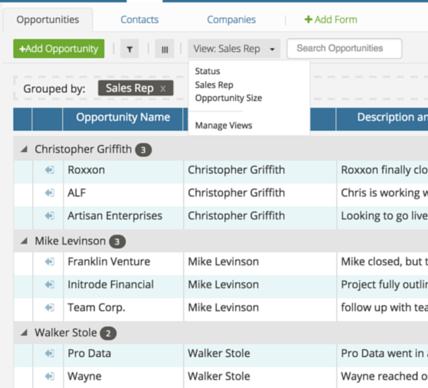Viewport: 428px width, 388px height.
Task: Choose Opportunity Size view option
Action: pyautogui.click(x=229, y=98)
